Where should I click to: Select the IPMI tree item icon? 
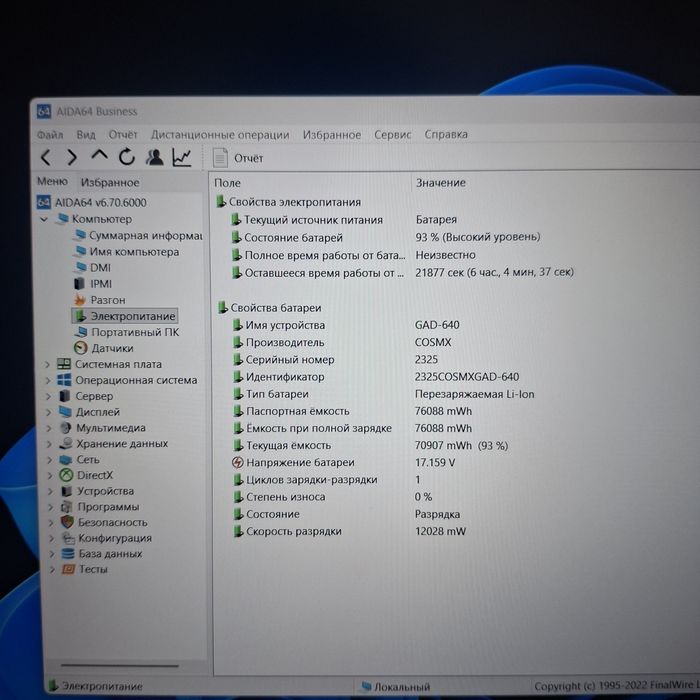[79, 283]
